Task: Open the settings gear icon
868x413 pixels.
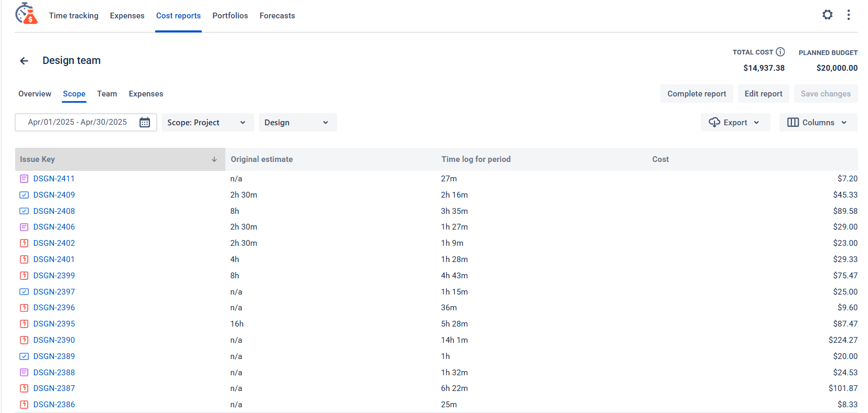Action: [x=827, y=15]
